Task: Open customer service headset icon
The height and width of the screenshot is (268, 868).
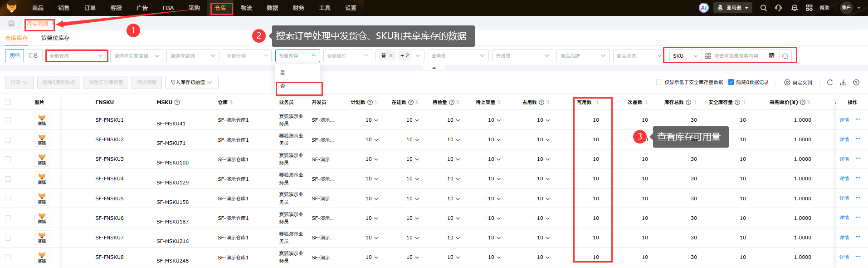Action: tap(778, 8)
